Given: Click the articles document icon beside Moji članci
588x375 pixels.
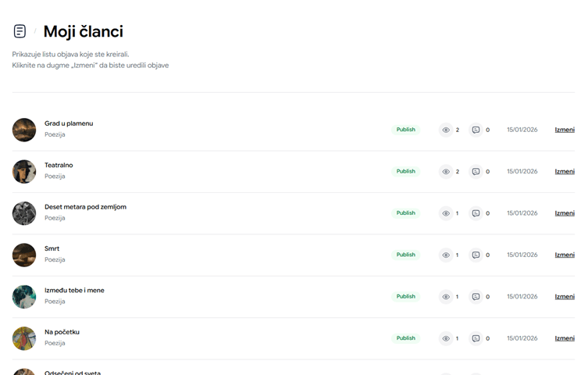Looking at the screenshot, I should click(x=20, y=31).
